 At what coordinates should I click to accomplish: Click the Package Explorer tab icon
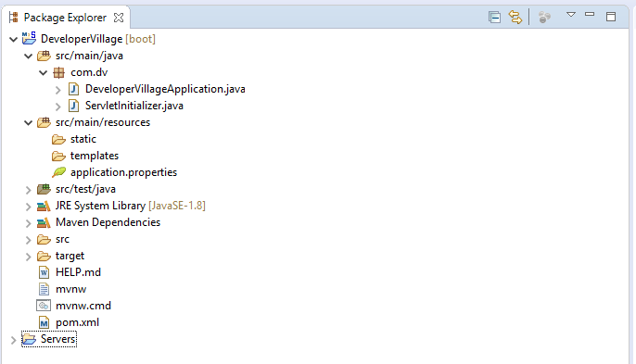pos(14,18)
